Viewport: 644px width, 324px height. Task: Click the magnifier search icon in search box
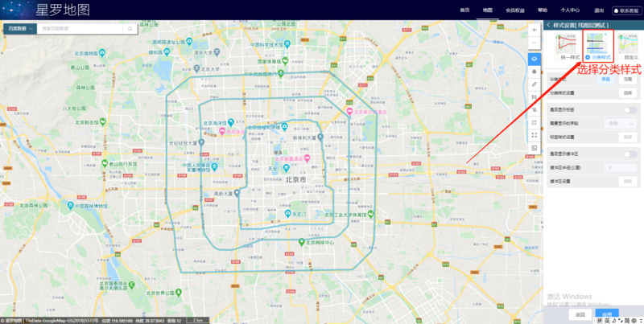(x=130, y=29)
